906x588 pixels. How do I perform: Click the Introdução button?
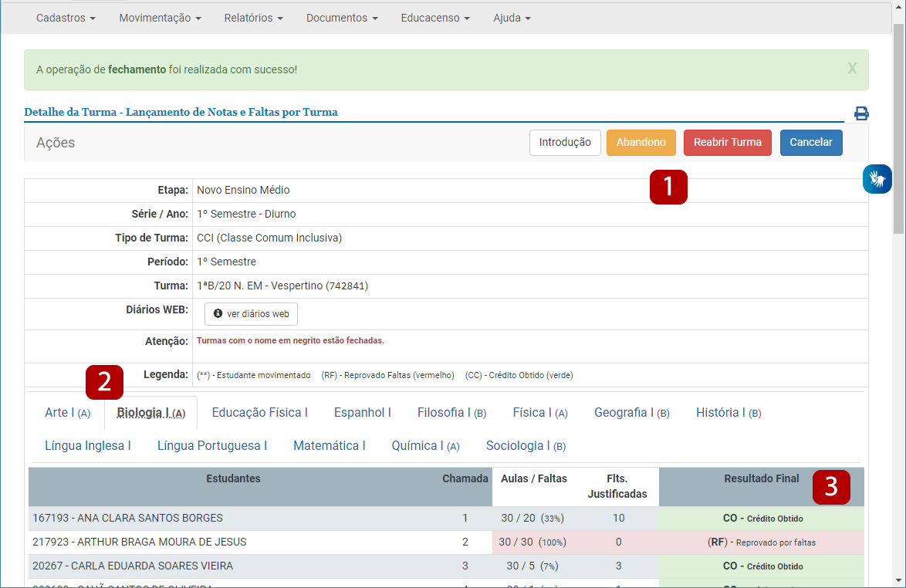click(x=565, y=143)
